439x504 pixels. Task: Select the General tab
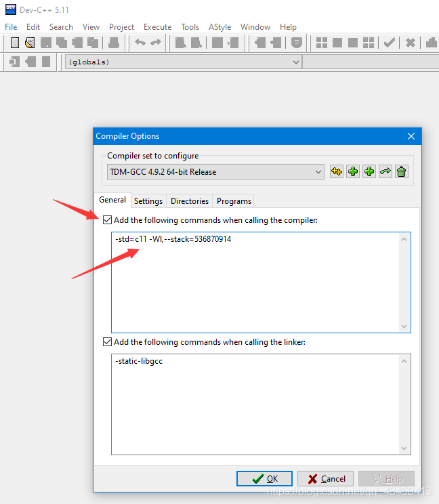[112, 200]
